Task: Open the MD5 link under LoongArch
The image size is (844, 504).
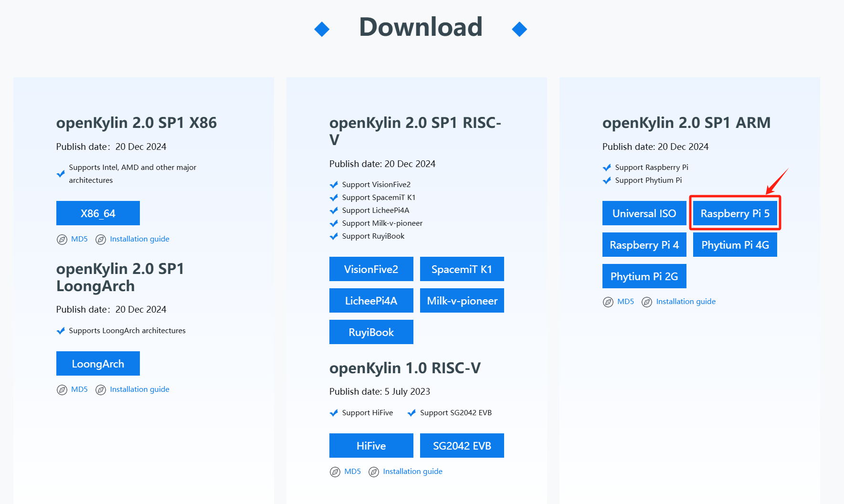Action: click(x=79, y=389)
